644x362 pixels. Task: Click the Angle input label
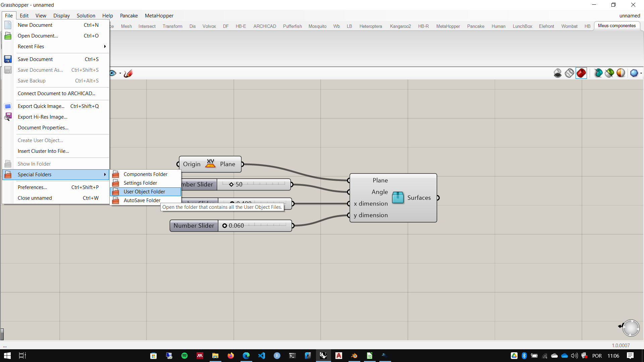pyautogui.click(x=379, y=192)
